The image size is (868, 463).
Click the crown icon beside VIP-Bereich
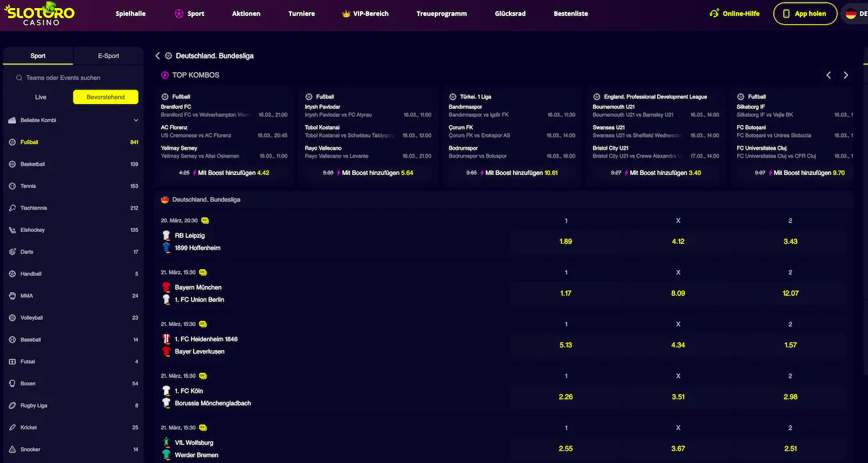click(x=346, y=13)
